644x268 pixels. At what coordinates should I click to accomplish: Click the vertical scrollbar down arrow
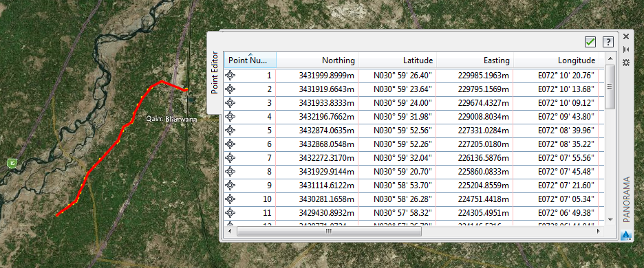point(610,220)
